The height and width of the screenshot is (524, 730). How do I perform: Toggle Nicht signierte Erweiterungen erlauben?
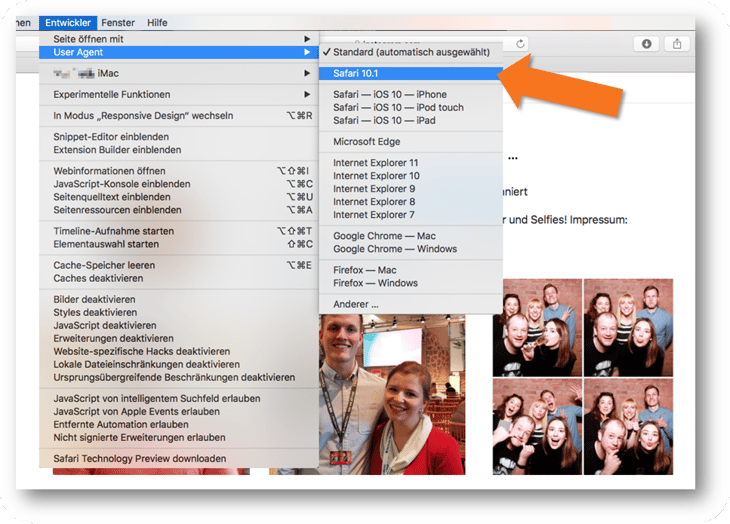click(x=179, y=438)
